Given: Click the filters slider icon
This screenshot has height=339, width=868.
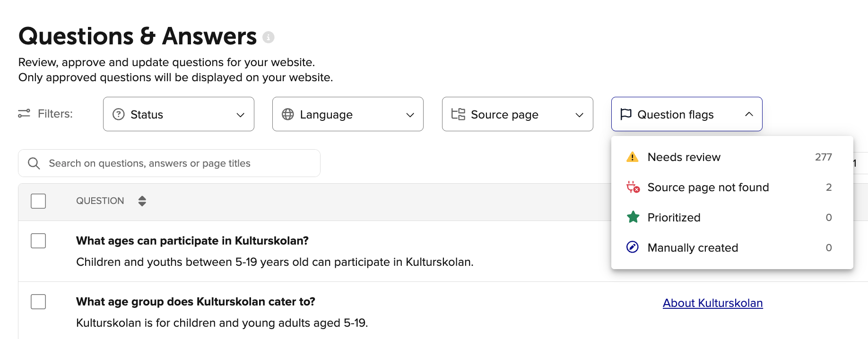Looking at the screenshot, I should tap(24, 113).
